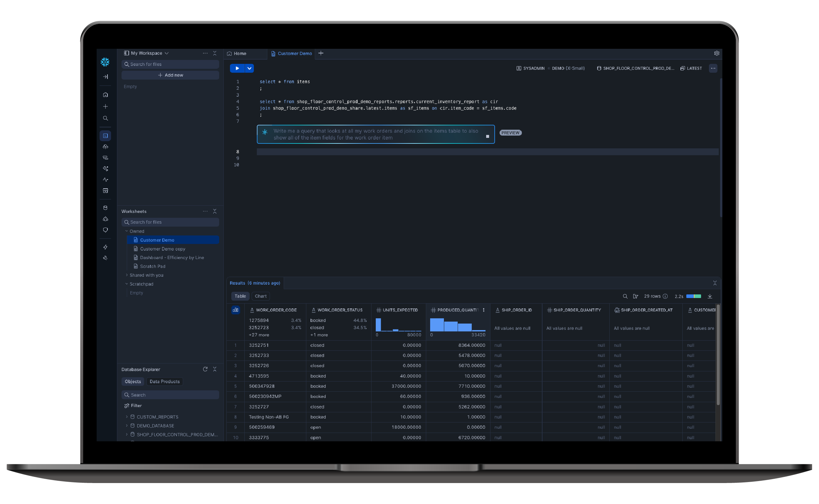Image resolution: width=819 pixels, height=504 pixels.
Task: Keep Table view selected for results
Action: [x=240, y=296]
